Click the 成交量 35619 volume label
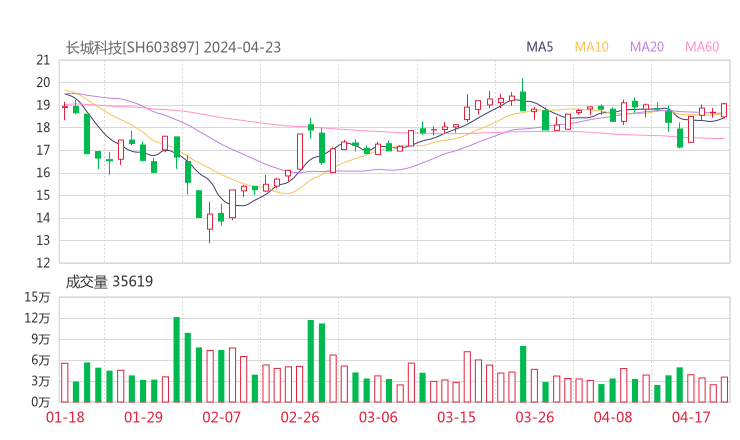The image size is (740, 440). pos(109,281)
